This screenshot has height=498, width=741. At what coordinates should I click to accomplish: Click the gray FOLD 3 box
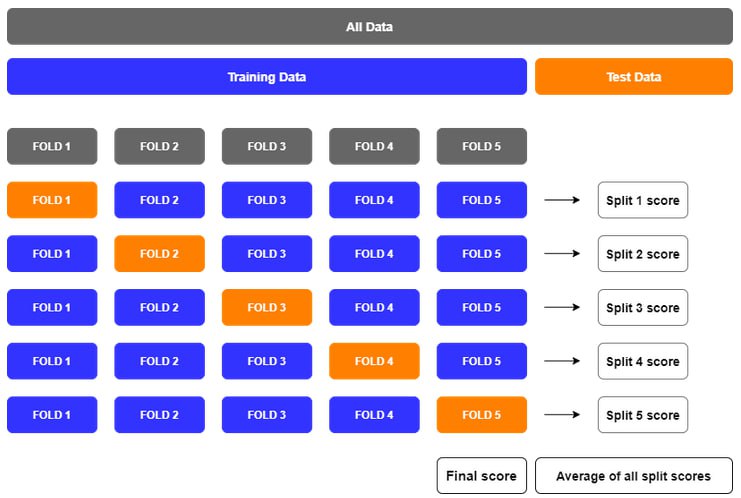tap(267, 146)
